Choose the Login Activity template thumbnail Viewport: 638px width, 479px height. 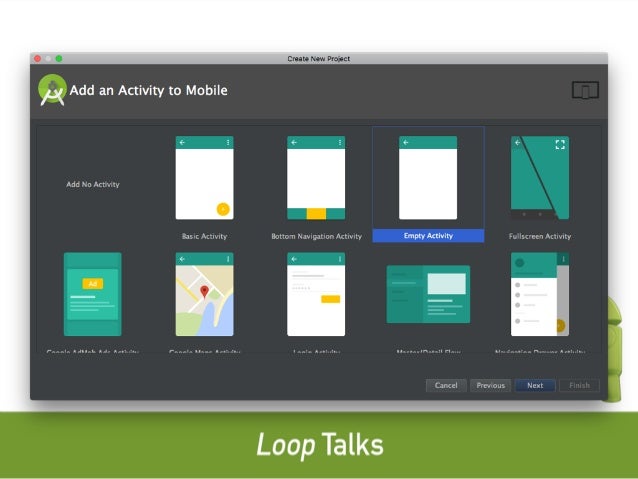(316, 294)
